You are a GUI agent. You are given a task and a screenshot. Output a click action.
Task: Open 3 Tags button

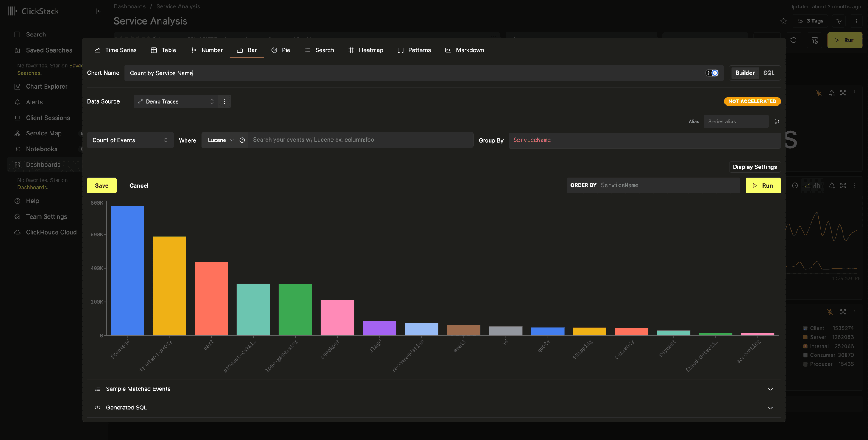[x=810, y=21]
